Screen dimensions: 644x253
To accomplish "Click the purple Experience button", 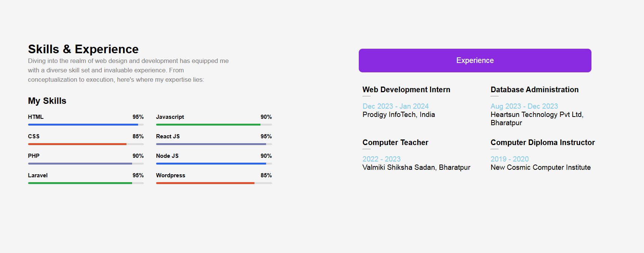I will coord(475,60).
